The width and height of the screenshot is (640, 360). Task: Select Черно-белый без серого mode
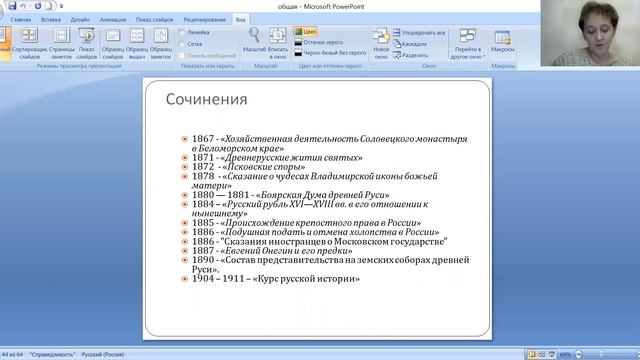[x=330, y=53]
